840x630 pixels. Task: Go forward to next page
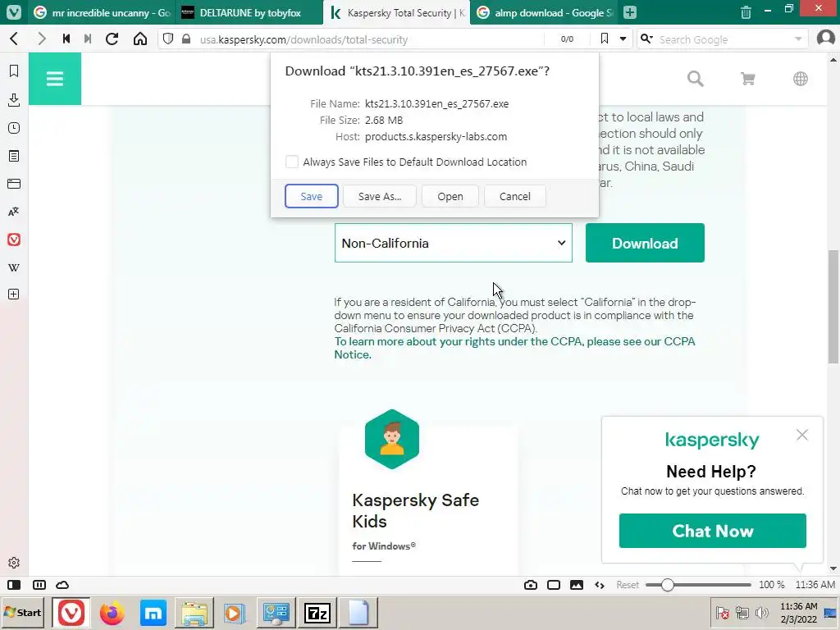[x=41, y=39]
